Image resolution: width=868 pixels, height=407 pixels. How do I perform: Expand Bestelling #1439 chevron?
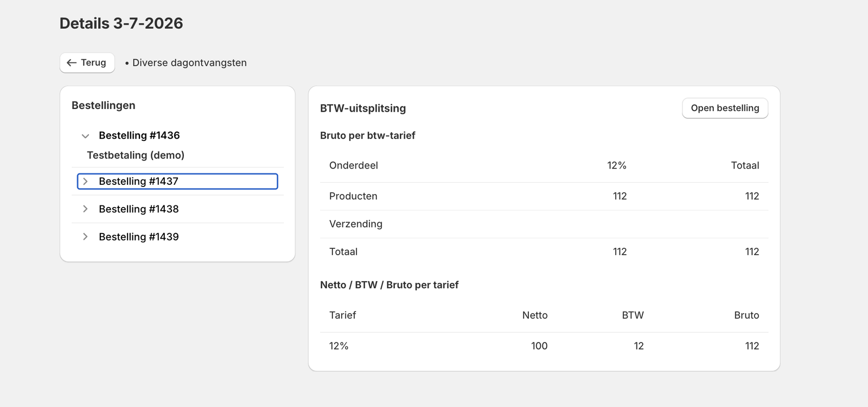[x=85, y=237]
